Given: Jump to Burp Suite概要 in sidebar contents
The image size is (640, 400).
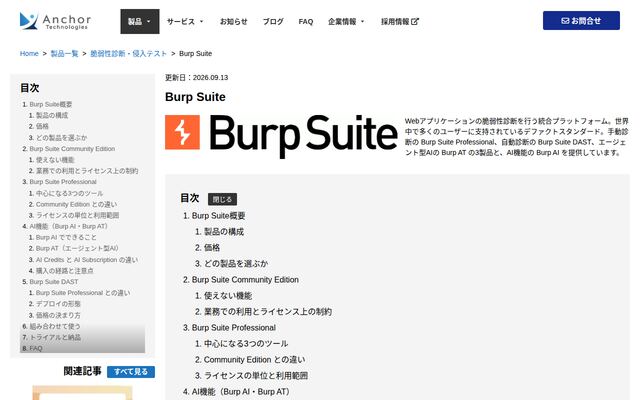Looking at the screenshot, I should pyautogui.click(x=51, y=104).
